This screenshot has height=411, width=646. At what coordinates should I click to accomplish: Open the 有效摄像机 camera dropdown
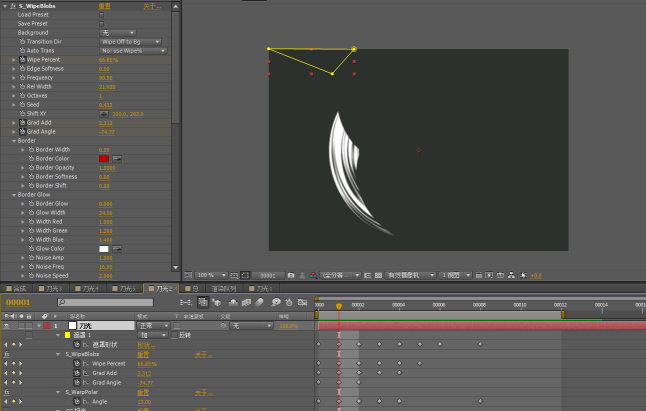[410, 275]
